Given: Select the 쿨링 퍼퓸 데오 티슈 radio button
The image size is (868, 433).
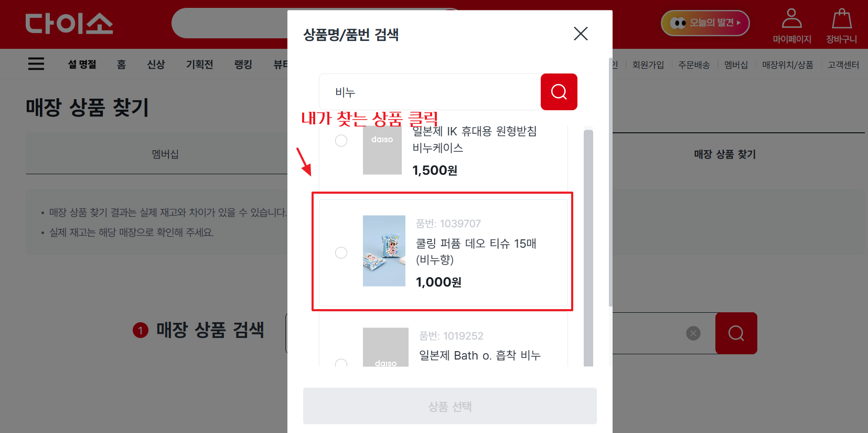Looking at the screenshot, I should (341, 253).
